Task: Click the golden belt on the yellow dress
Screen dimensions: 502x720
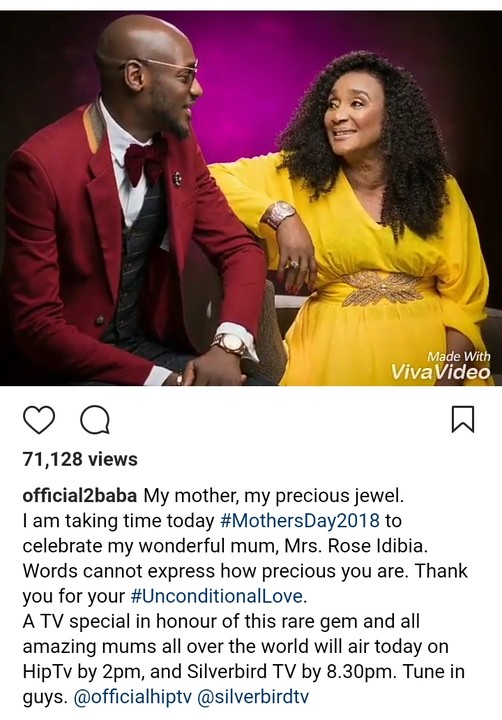Action: coord(382,288)
